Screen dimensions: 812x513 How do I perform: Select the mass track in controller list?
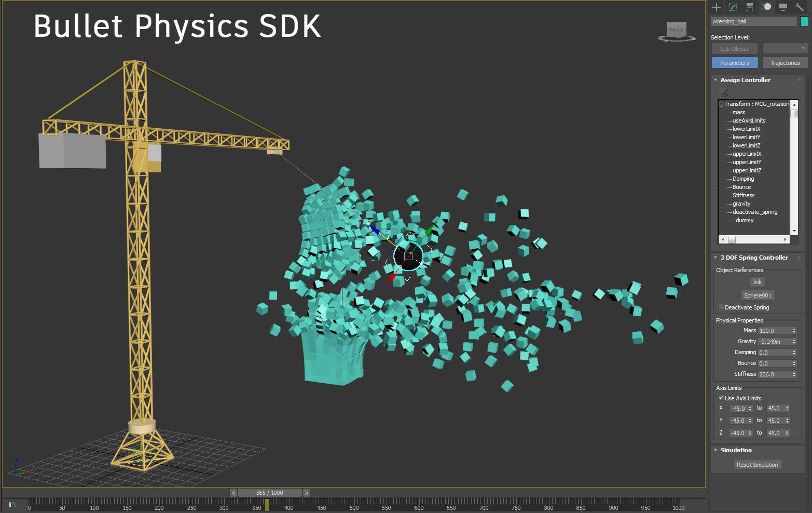[x=739, y=112]
